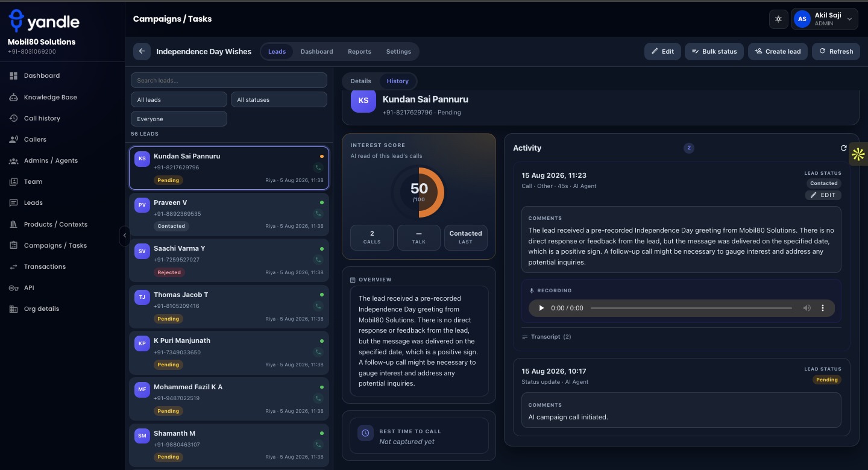Expand the Transcript (2) section
The image size is (868, 470).
click(x=547, y=337)
